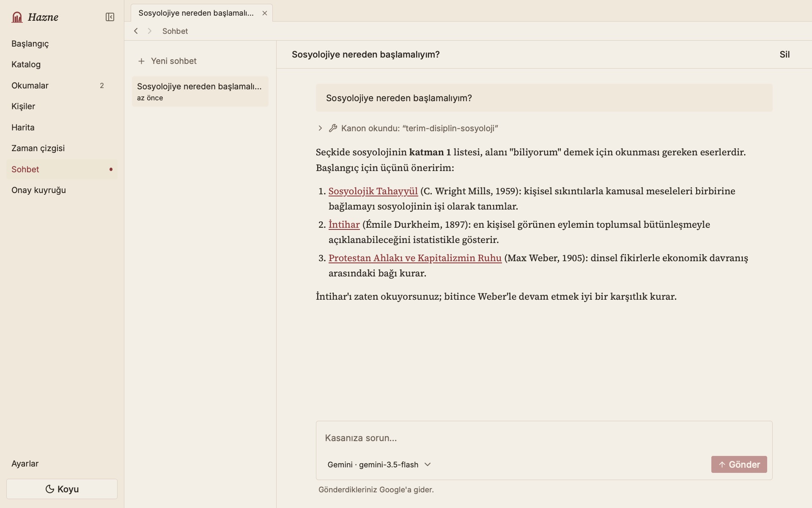
Task: Open Ayarlar settings
Action: coord(62,464)
